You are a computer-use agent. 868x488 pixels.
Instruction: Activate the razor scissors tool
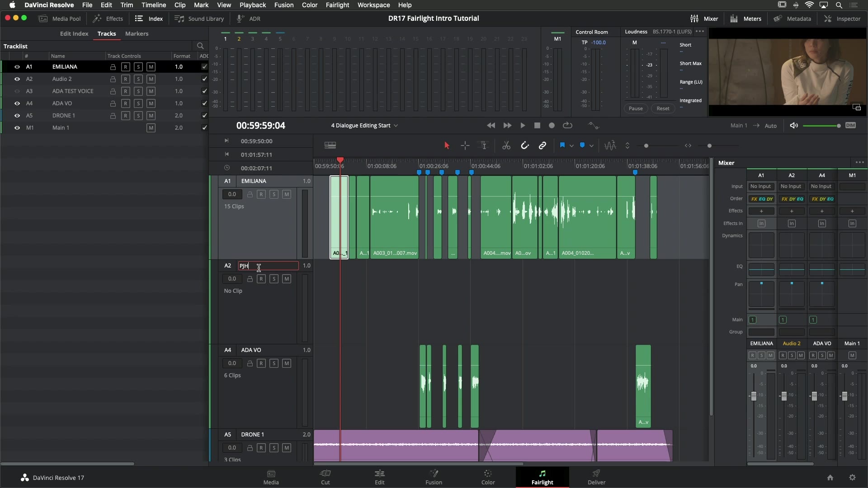click(x=506, y=145)
